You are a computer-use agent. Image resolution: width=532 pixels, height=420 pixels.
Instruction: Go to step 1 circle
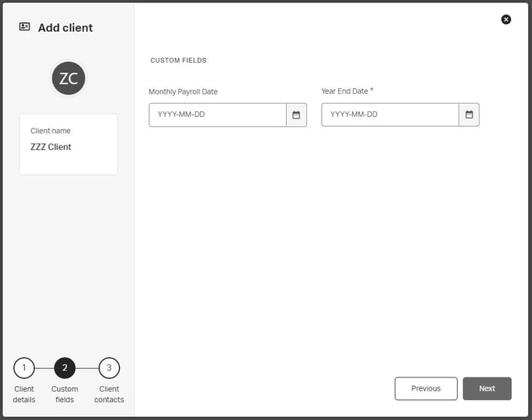pyautogui.click(x=24, y=368)
